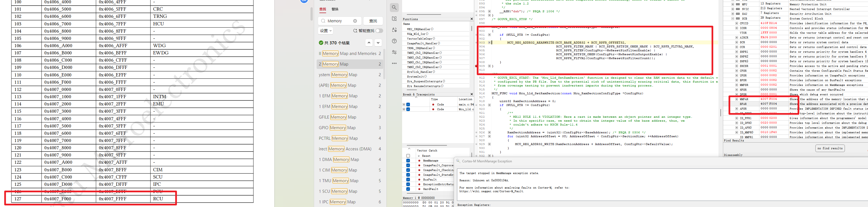This screenshot has width=868, height=207.
Task: Expand the SAU register group
Action: point(733,14)
